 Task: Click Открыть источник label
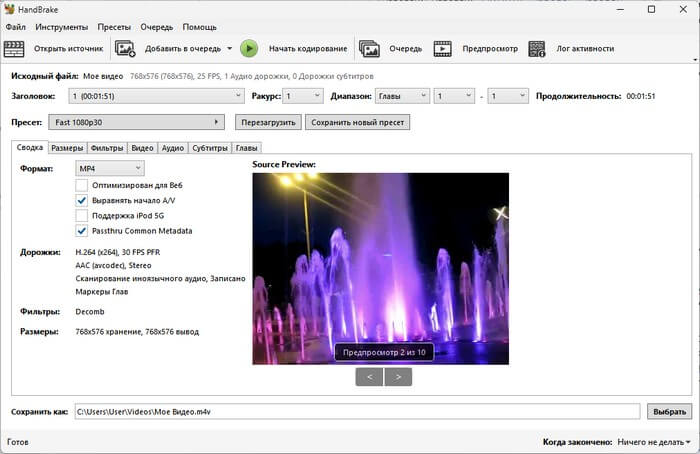68,49
